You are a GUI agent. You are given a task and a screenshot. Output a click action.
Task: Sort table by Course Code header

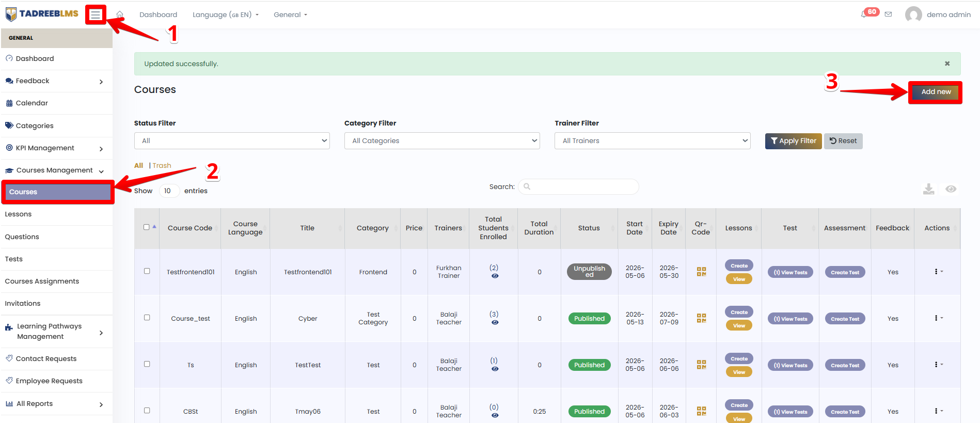coord(190,228)
